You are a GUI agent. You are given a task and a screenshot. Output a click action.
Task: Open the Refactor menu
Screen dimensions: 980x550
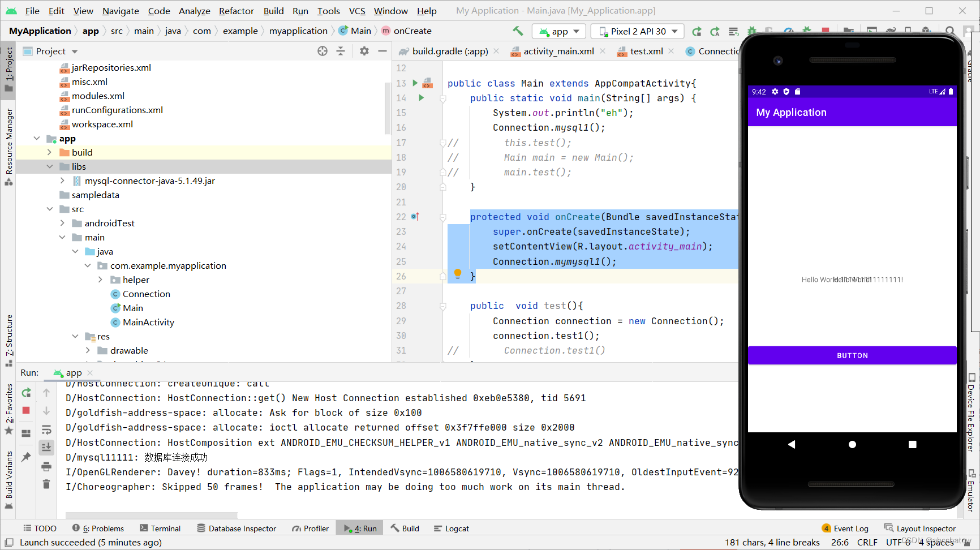click(x=237, y=11)
